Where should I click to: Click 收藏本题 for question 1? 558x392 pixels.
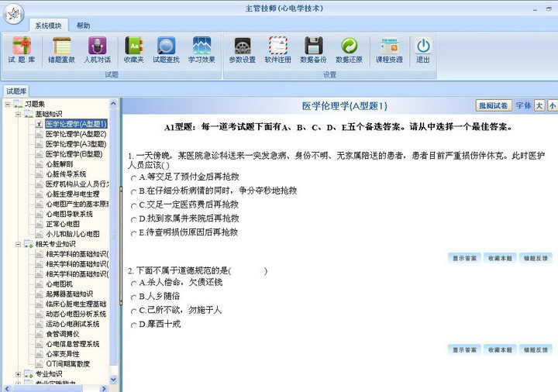[500, 258]
